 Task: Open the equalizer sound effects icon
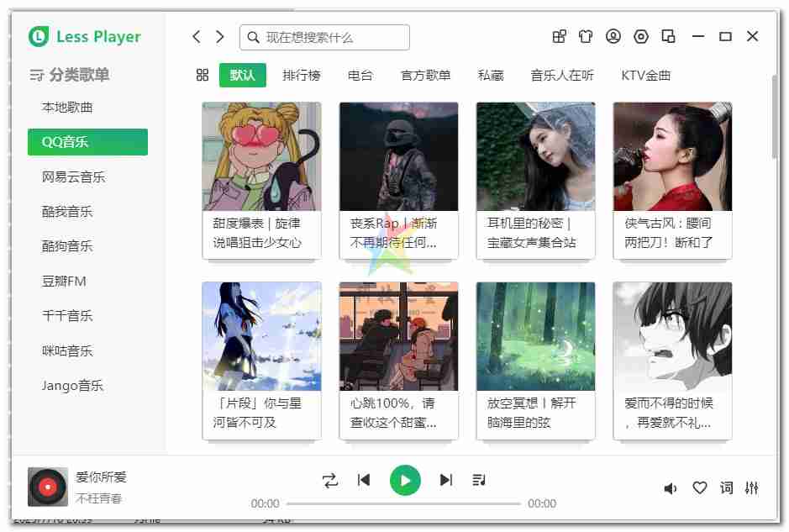click(752, 487)
